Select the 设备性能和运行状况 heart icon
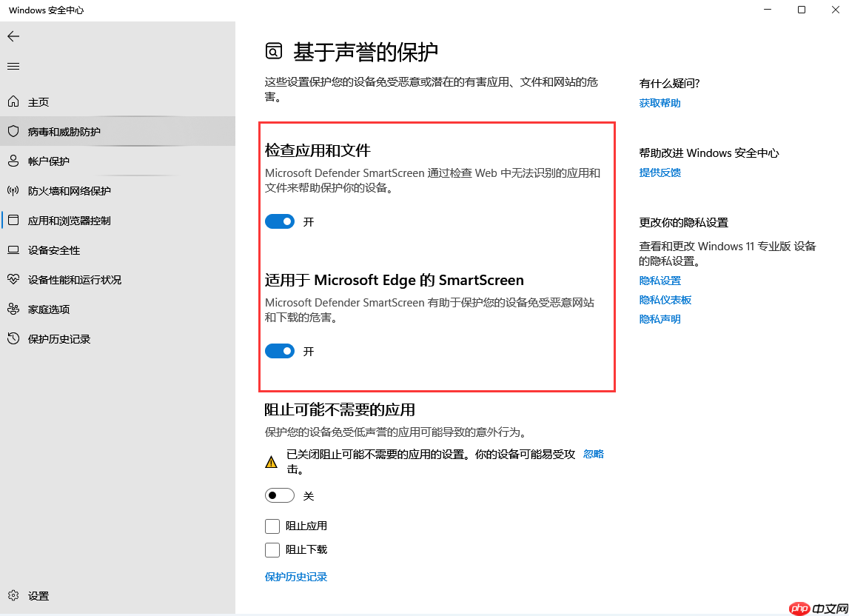849x616 pixels. coord(13,279)
